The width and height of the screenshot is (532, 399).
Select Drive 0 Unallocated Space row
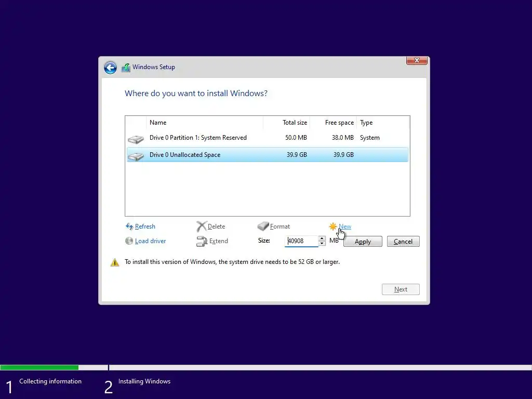click(268, 155)
